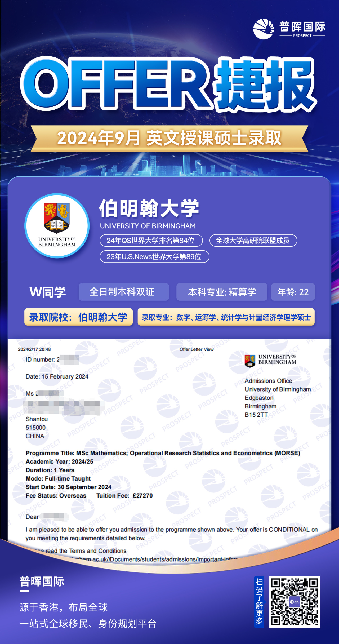339x644 pixels.
Task: Click the ID number line
Action: 52,360
